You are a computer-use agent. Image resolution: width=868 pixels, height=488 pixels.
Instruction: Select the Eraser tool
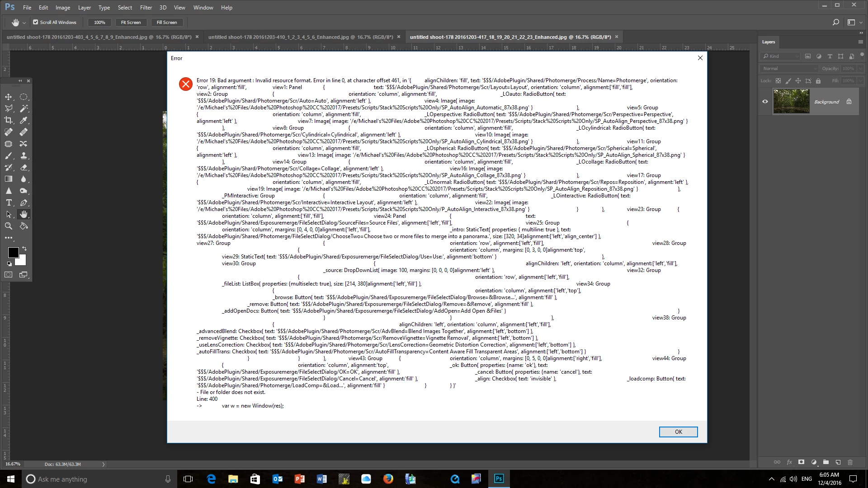(24, 167)
